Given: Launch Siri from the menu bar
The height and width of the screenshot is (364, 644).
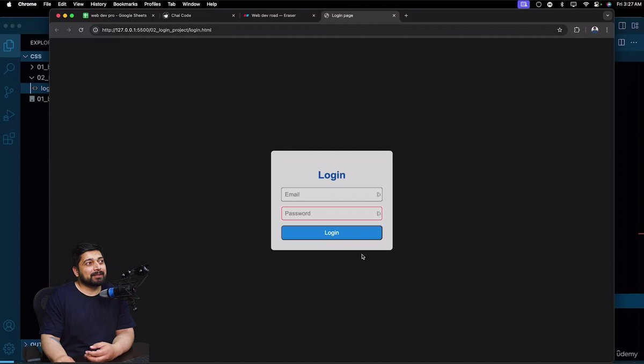Looking at the screenshot, I should click(609, 4).
